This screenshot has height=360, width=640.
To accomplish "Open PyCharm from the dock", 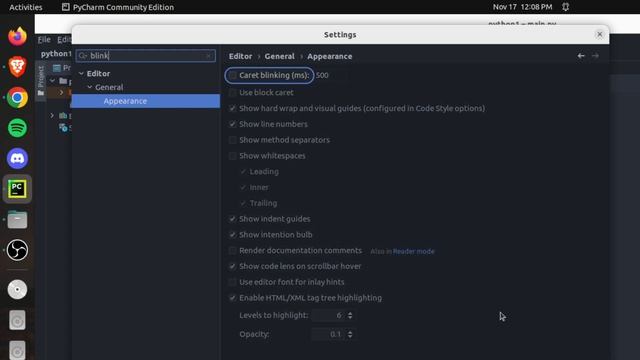I will (x=17, y=189).
